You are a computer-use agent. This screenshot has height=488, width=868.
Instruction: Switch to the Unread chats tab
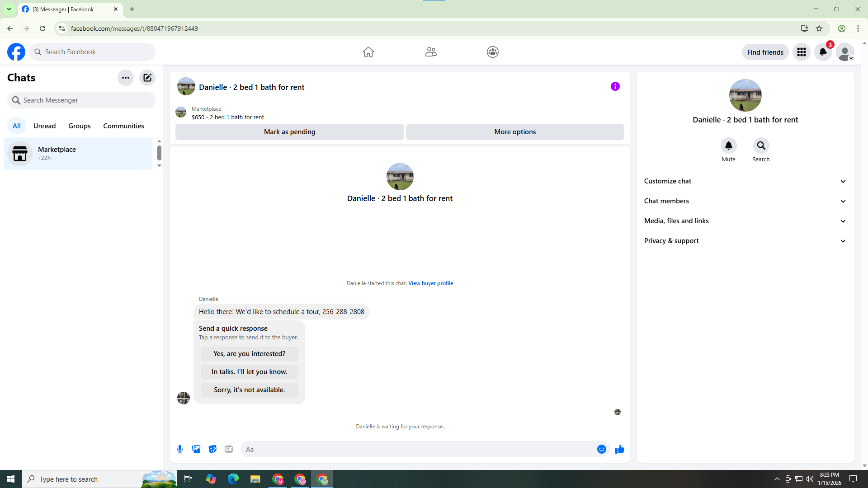coord(44,126)
